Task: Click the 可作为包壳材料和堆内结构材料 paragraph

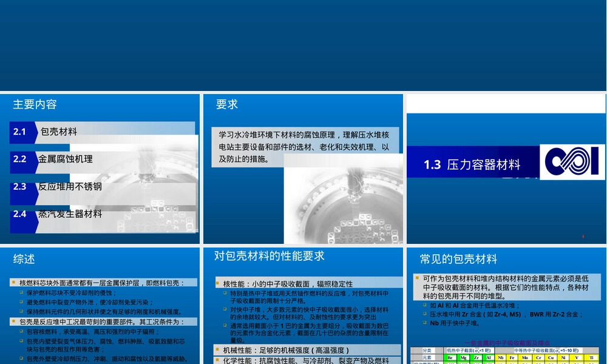Action: click(x=507, y=288)
